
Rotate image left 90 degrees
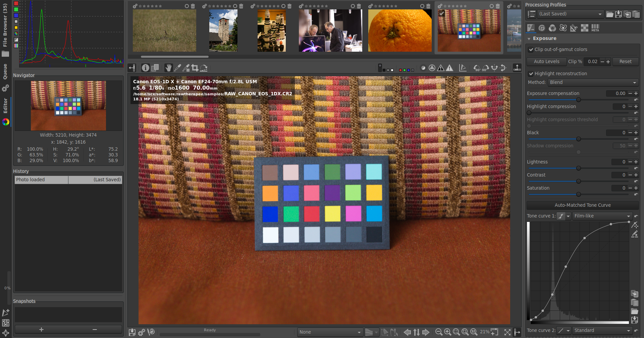click(477, 68)
